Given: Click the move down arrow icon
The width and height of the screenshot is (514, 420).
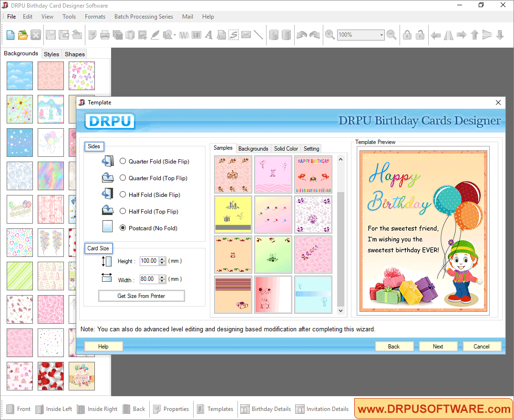Looking at the screenshot, I should [x=500, y=35].
